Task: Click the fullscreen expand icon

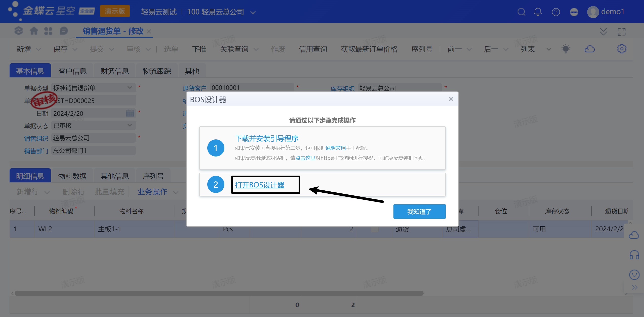Action: (x=621, y=32)
